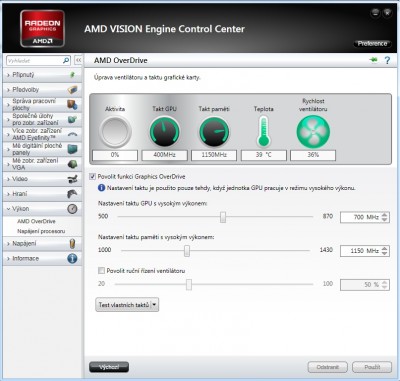The height and width of the screenshot is (381, 400).
Task: Select AMD OverDrive sub-item
Action: click(x=36, y=221)
